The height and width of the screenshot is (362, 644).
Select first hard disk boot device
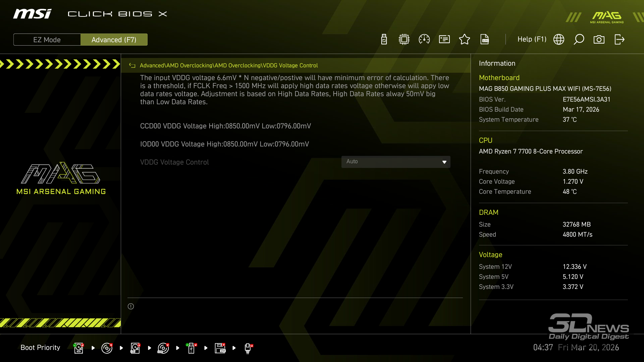click(x=78, y=348)
